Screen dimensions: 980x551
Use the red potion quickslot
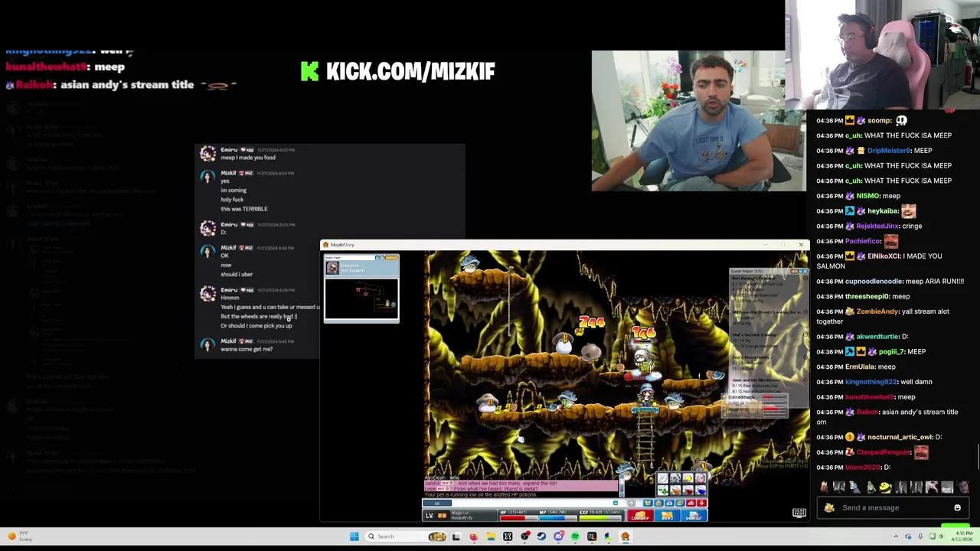[x=688, y=490]
